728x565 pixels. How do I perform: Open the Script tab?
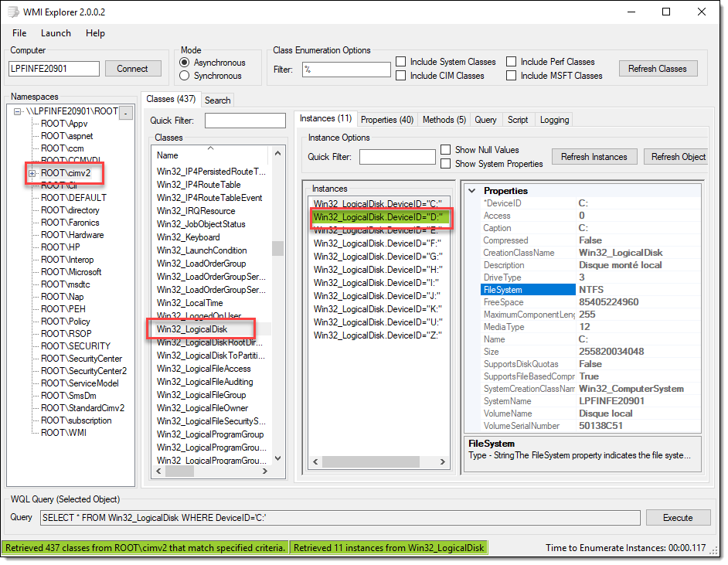coord(517,120)
